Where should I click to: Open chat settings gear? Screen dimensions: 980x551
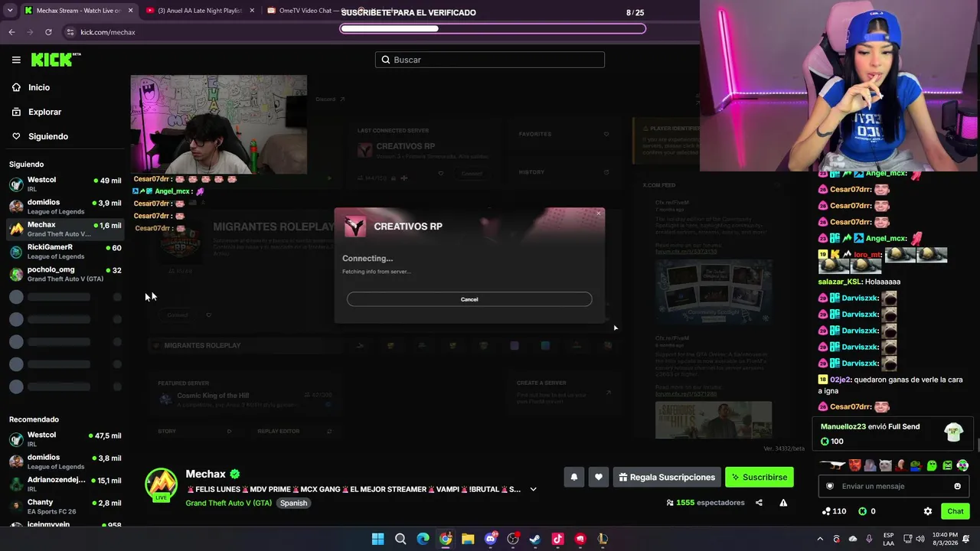pos(928,511)
